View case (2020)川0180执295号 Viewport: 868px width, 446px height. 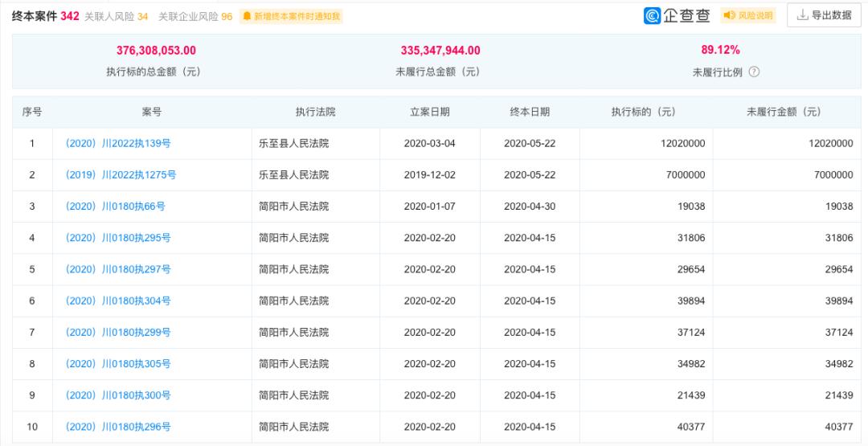pyautogui.click(x=118, y=238)
